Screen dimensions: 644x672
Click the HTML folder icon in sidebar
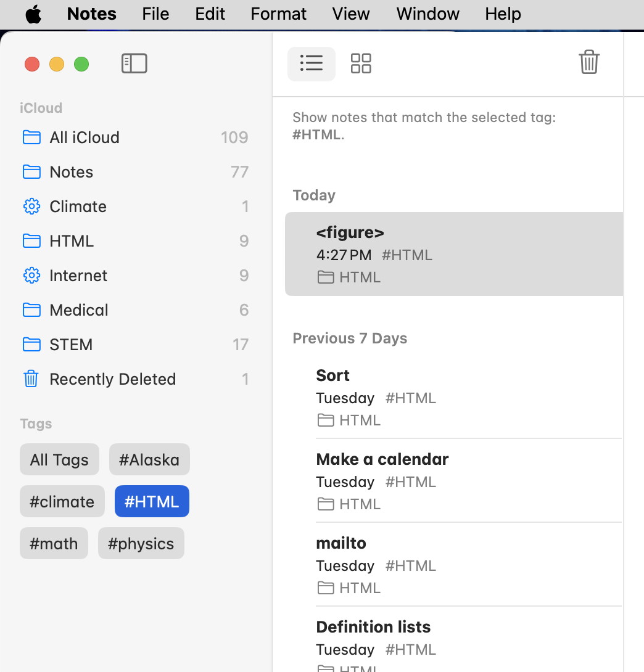click(x=31, y=241)
